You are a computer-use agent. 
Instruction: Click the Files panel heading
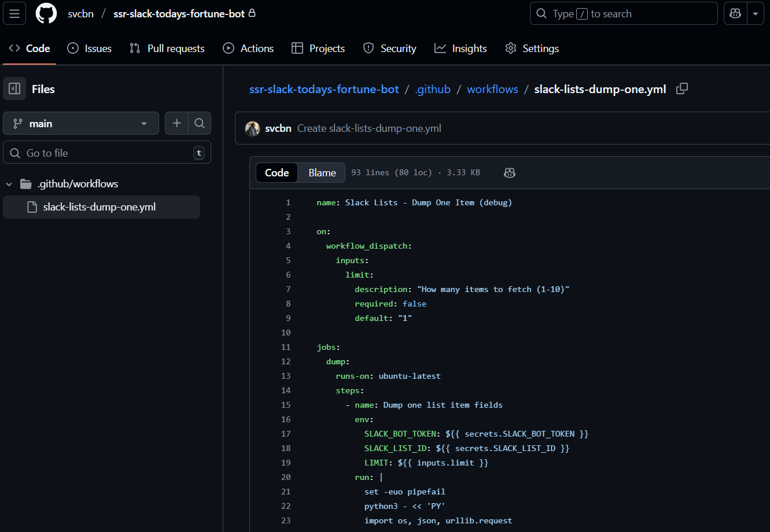click(x=43, y=89)
